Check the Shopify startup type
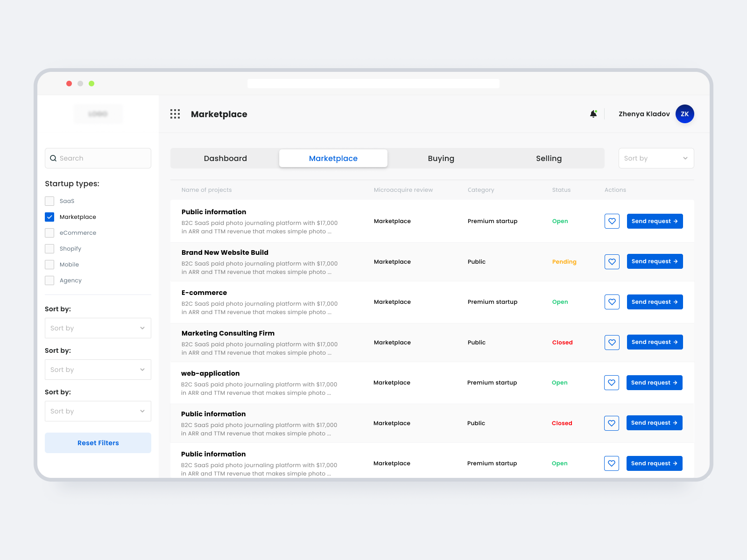747x560 pixels. point(49,249)
